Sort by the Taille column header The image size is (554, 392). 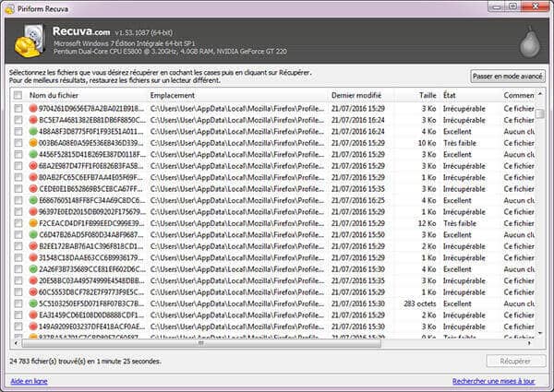427,95
